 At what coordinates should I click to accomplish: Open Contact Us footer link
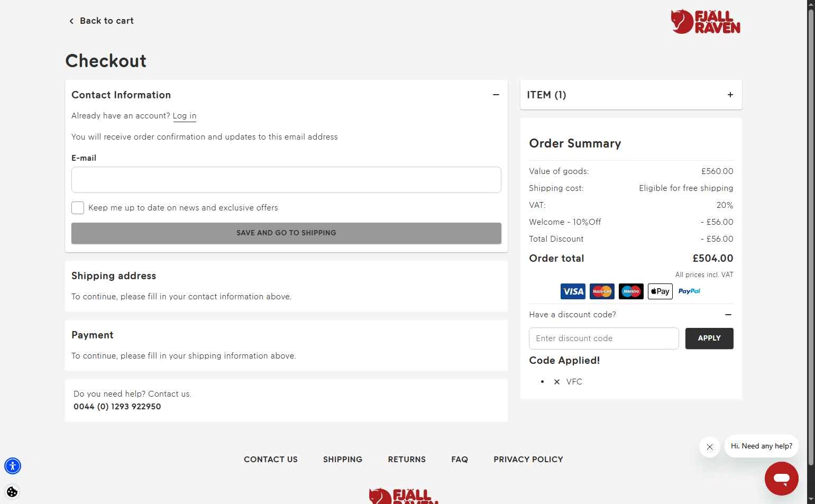coord(271,460)
